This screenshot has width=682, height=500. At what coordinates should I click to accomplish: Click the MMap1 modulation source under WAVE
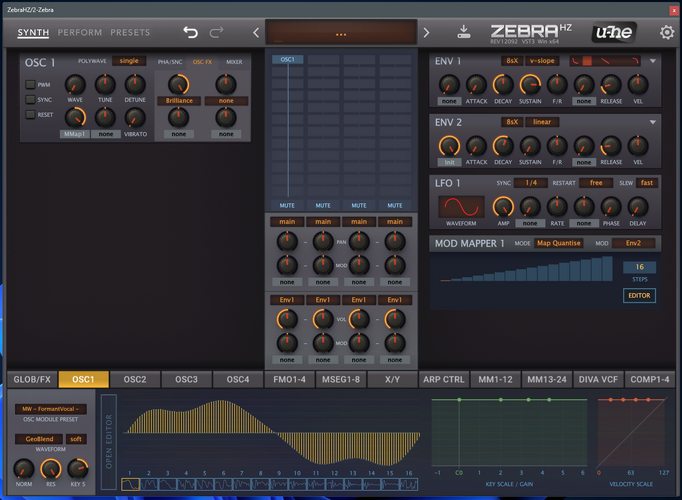75,134
